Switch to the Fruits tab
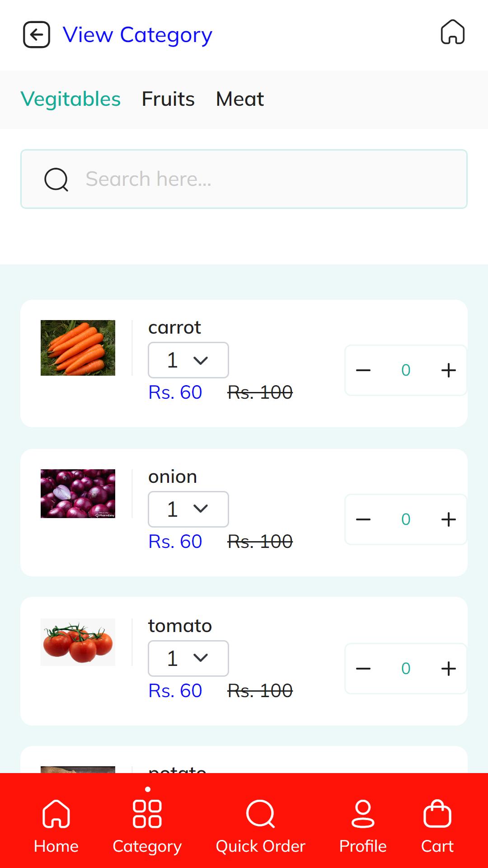Screen dimensions: 488x868 [x=168, y=99]
